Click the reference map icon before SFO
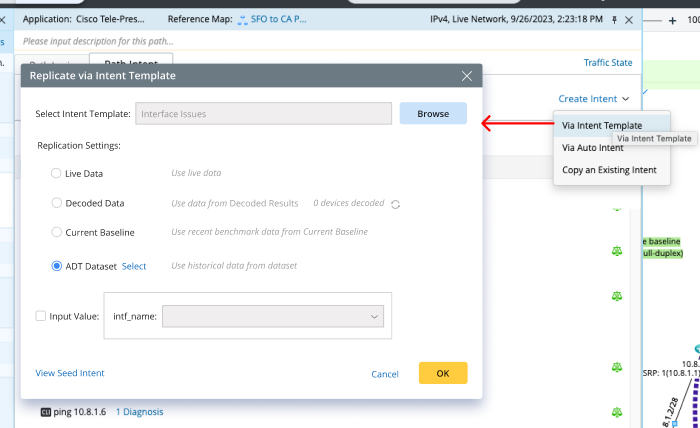700x428 pixels. click(x=243, y=20)
